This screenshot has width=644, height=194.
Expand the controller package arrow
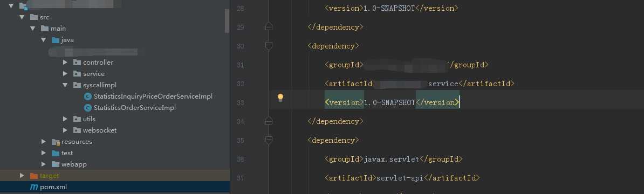tap(65, 63)
